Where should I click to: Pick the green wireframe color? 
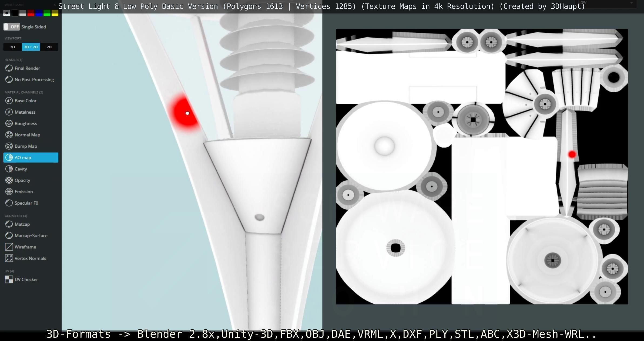[x=47, y=13]
